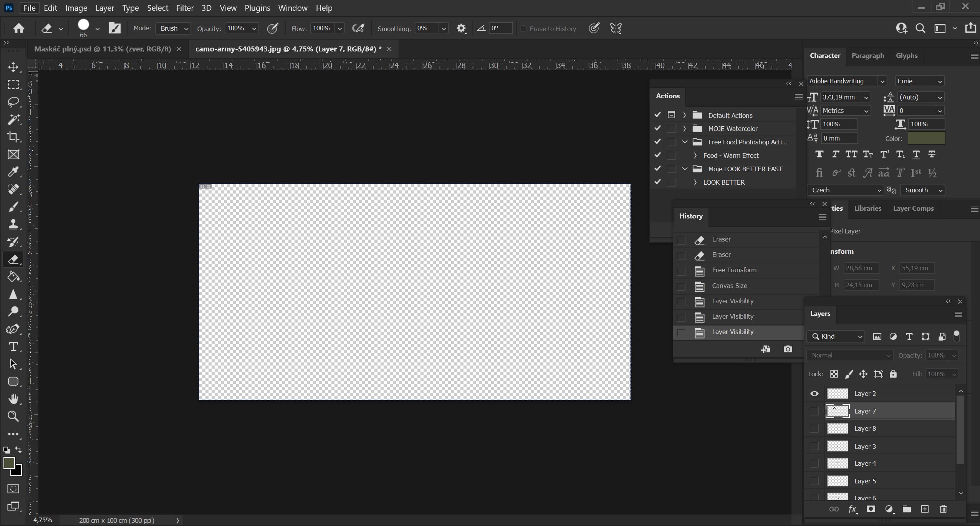The height and width of the screenshot is (526, 980).
Task: Create new snapshot in the History panel
Action: click(x=788, y=349)
